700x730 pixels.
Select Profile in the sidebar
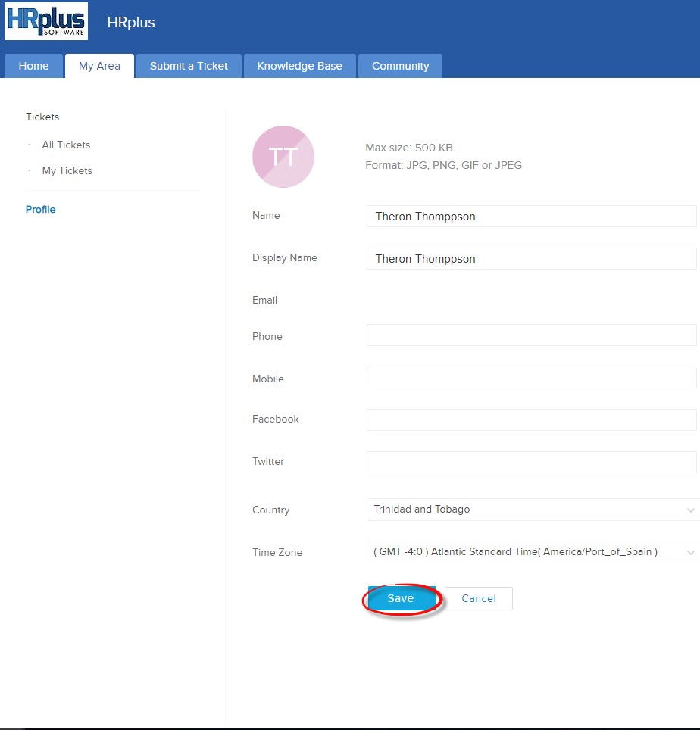(x=40, y=210)
